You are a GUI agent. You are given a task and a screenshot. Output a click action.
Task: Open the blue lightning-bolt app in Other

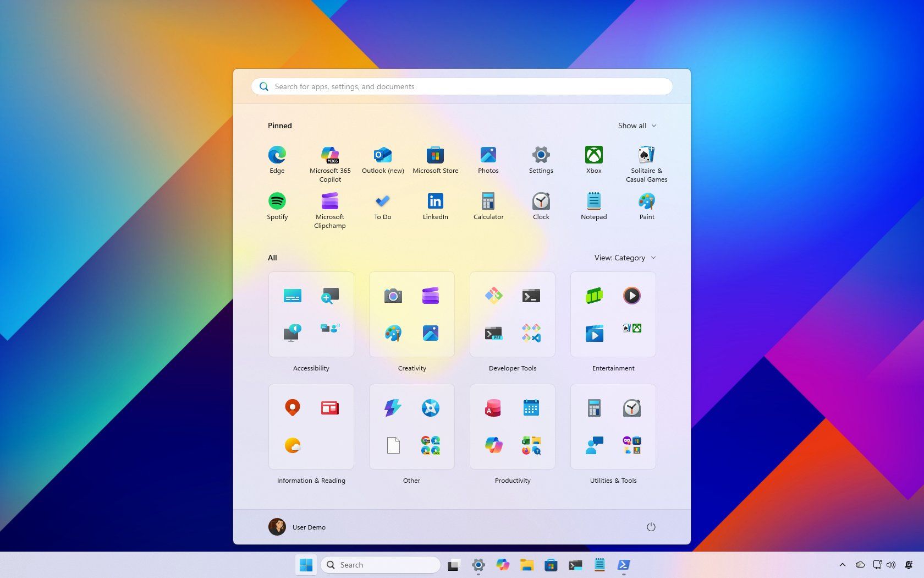click(x=393, y=408)
